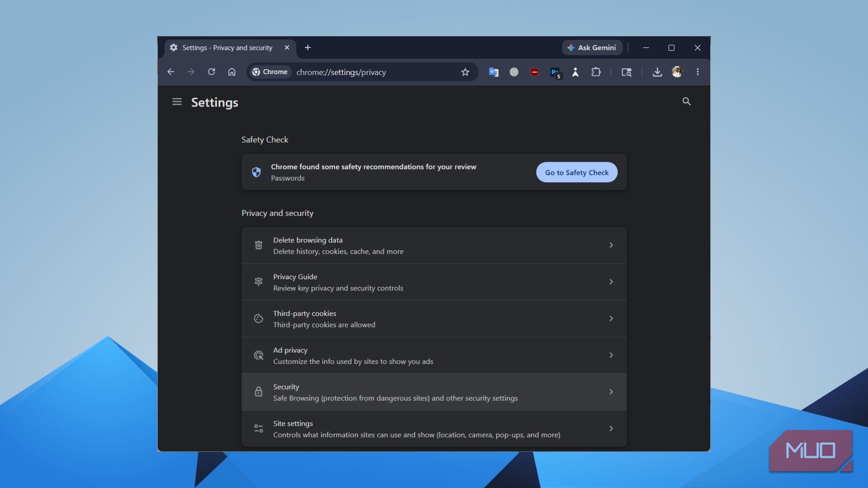
Task: Open the Settings hamburger menu
Action: coord(177,102)
